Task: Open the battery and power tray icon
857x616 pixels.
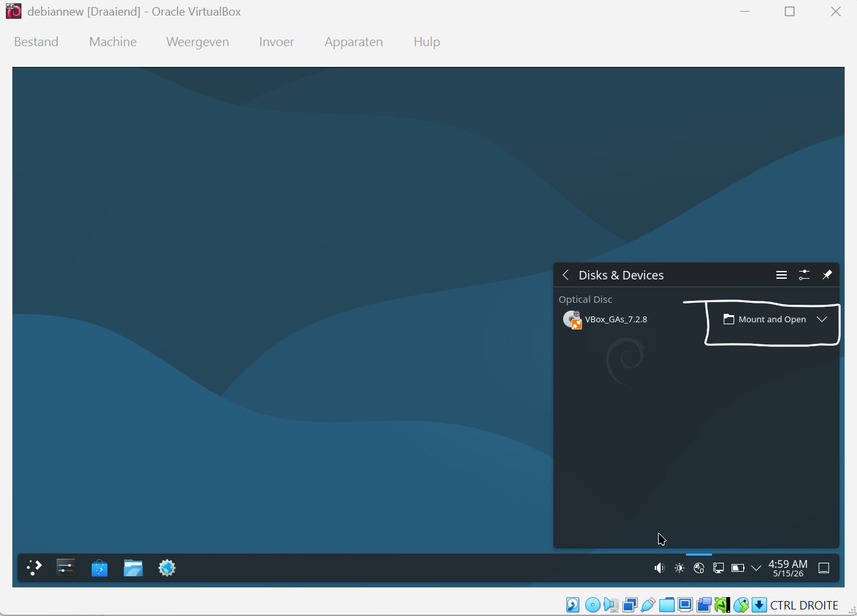Action: (x=738, y=568)
